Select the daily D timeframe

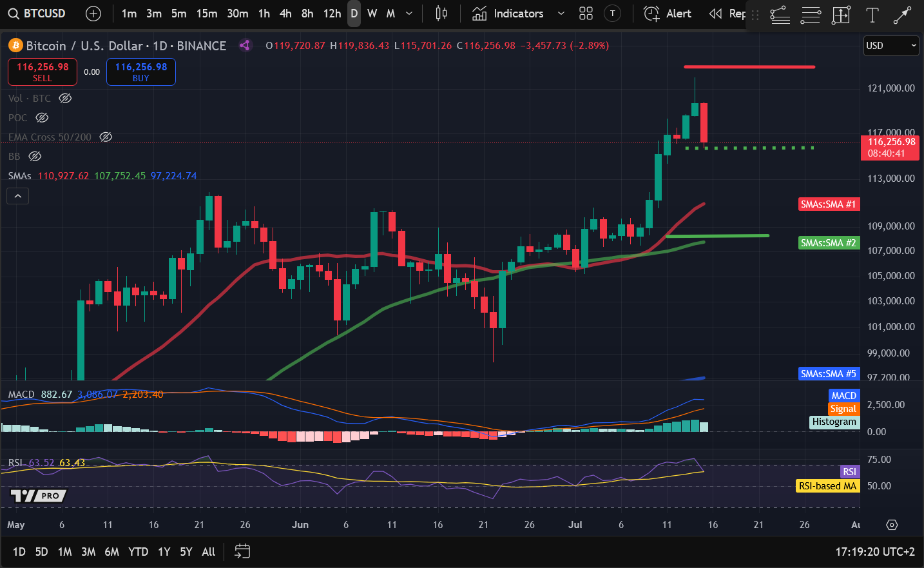click(354, 14)
